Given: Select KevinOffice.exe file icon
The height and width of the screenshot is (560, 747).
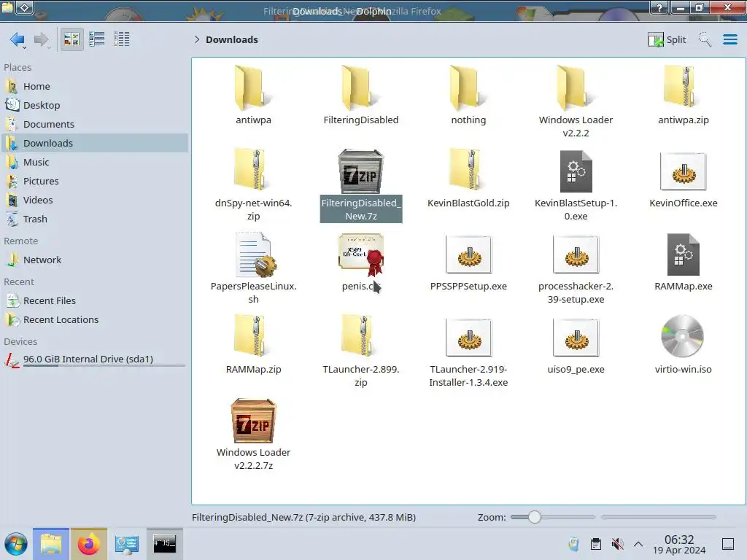Looking at the screenshot, I should tap(683, 171).
